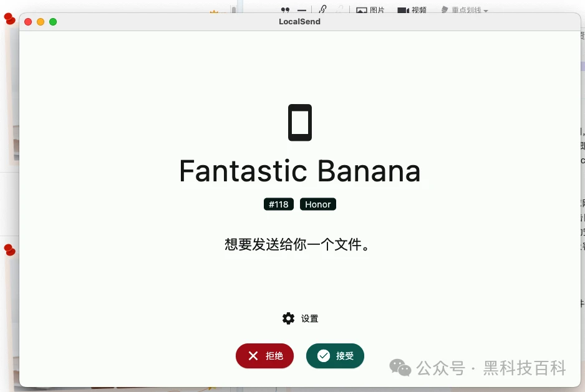Accept the incoming file with 接受

point(335,356)
